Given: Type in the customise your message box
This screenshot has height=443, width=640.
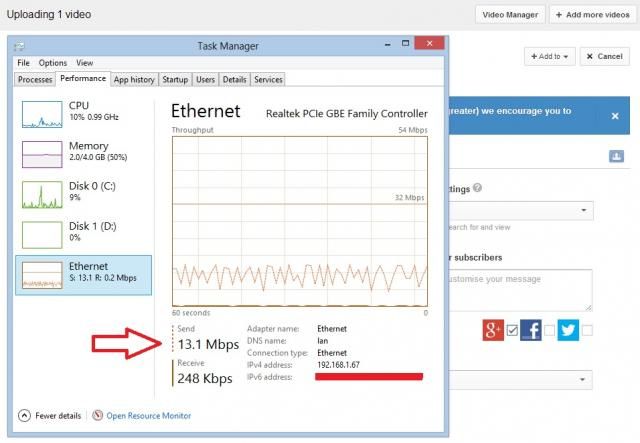Looking at the screenshot, I should point(520,290).
